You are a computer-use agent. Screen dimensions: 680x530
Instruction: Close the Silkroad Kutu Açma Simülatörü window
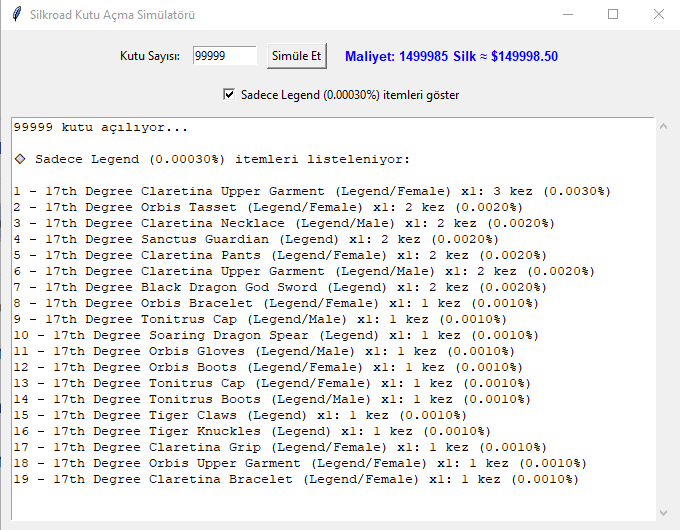[658, 15]
